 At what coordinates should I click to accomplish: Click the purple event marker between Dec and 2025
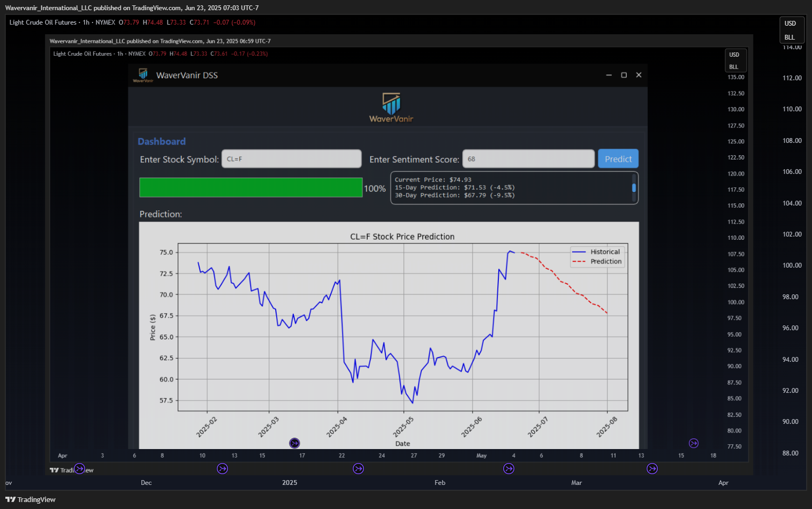click(223, 469)
